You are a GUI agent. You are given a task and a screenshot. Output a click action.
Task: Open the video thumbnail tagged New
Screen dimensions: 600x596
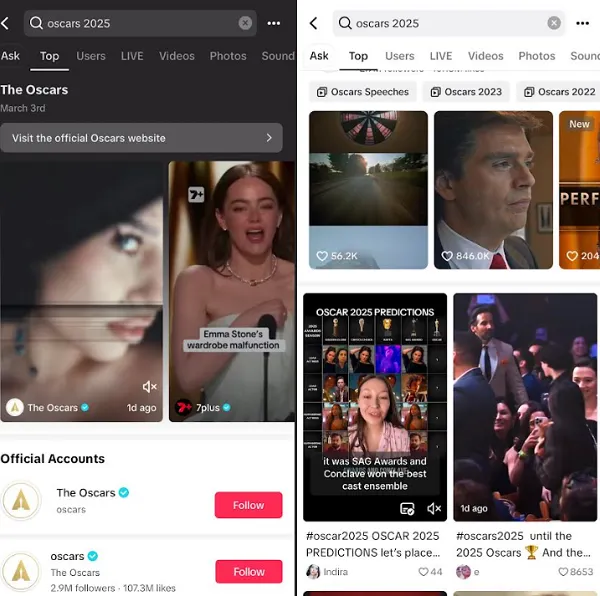tap(579, 190)
